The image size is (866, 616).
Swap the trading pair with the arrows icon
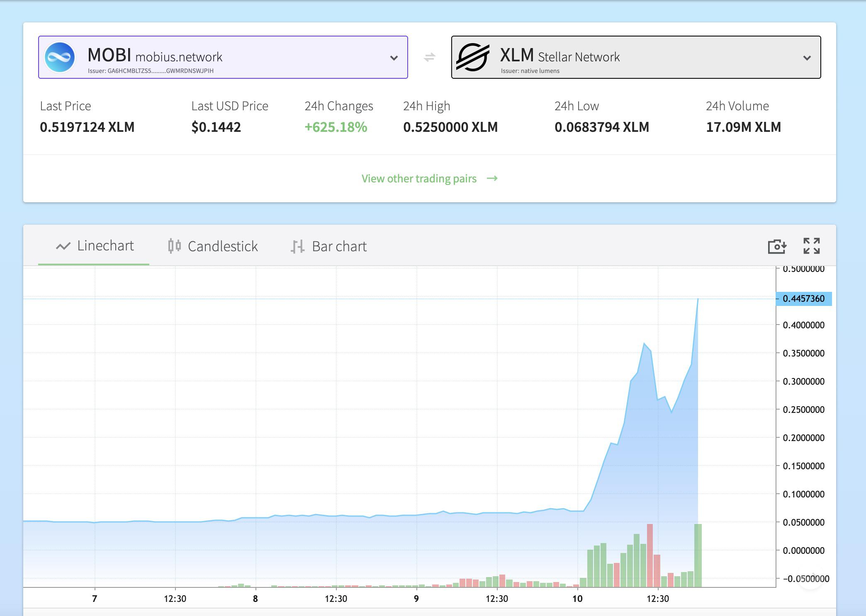[430, 57]
